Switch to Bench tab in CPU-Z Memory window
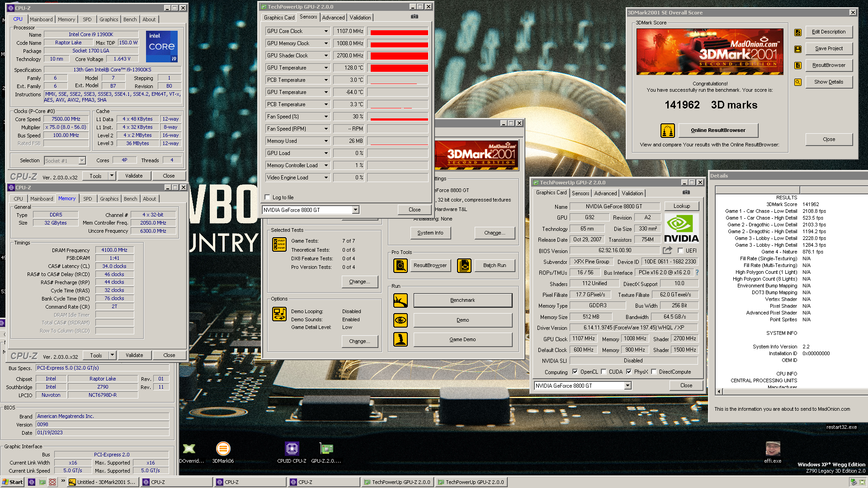 [x=131, y=199]
